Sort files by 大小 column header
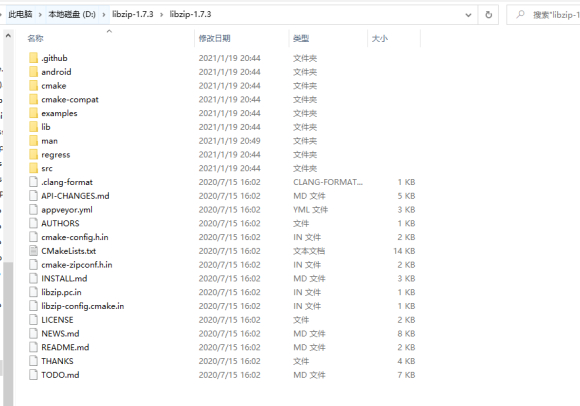Image resolution: width=580 pixels, height=406 pixels. coord(380,38)
